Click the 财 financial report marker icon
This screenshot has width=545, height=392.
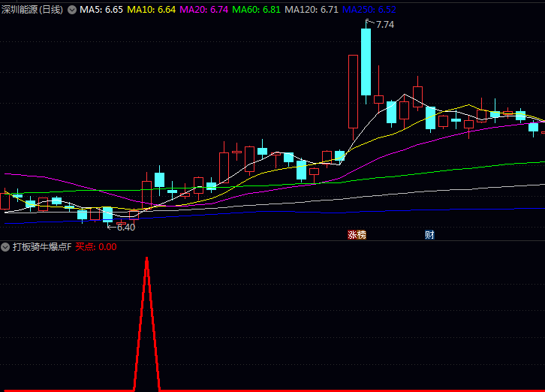tap(429, 234)
